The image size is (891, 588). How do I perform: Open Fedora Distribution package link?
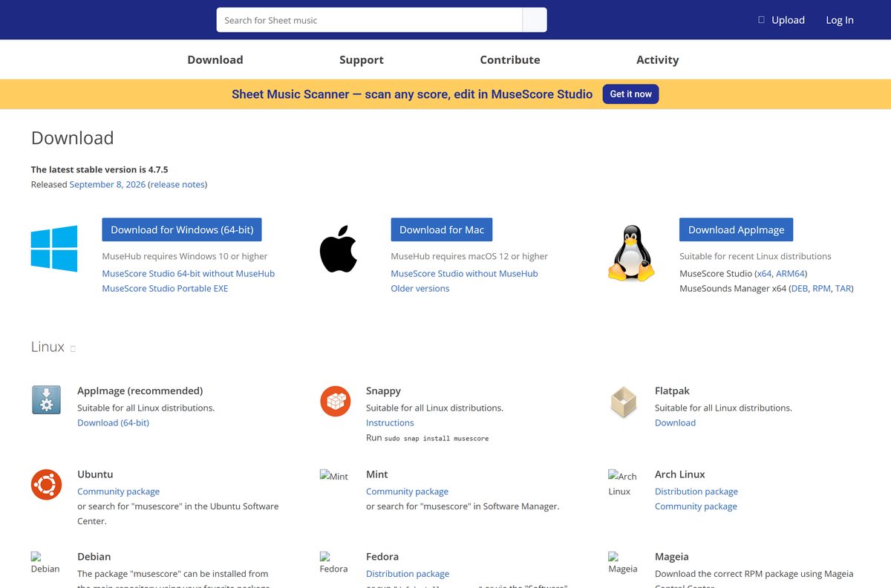pos(408,574)
